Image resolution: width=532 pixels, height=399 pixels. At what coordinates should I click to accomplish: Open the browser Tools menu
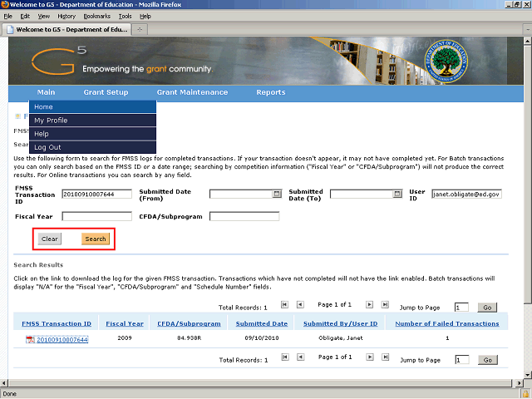click(125, 17)
